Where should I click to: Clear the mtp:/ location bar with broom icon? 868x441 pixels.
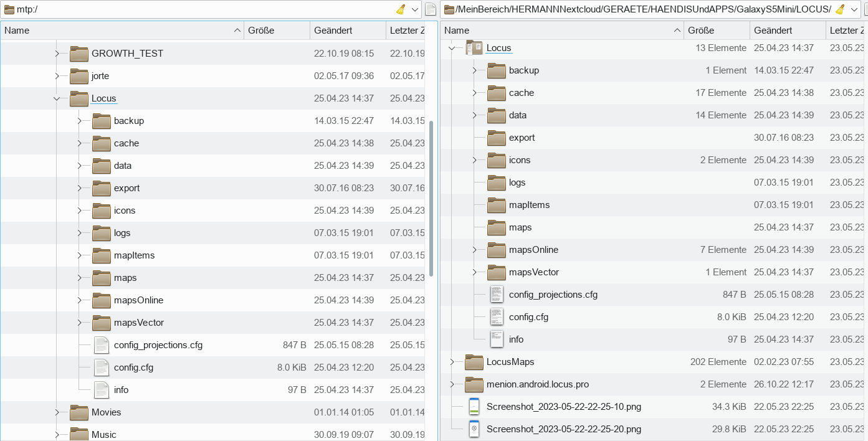point(401,9)
